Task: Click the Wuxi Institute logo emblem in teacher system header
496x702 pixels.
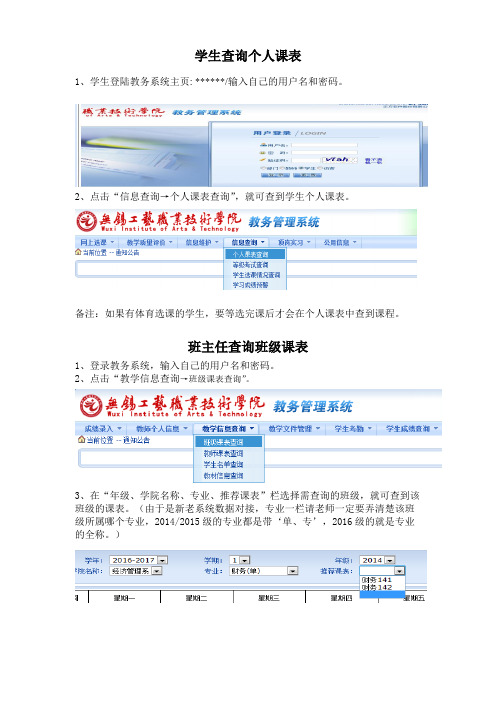Action: point(91,406)
